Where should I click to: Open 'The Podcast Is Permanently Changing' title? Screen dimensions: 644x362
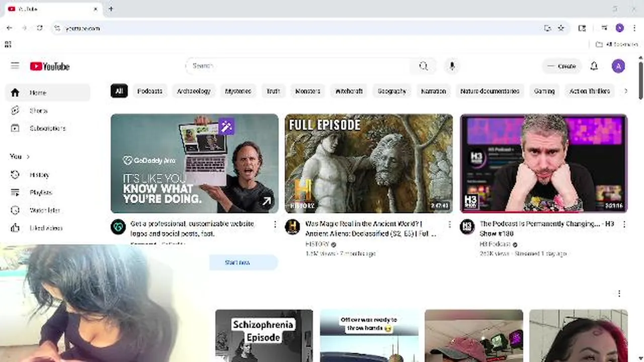tap(547, 229)
